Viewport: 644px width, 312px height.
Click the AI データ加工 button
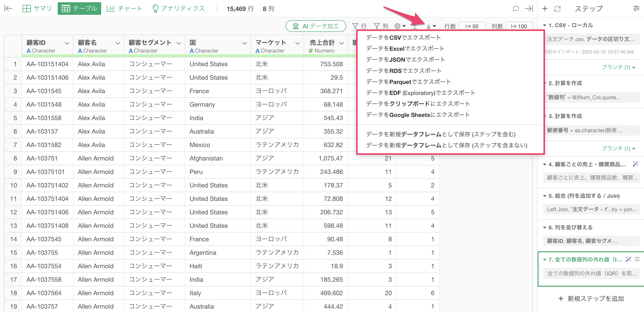coord(316,26)
